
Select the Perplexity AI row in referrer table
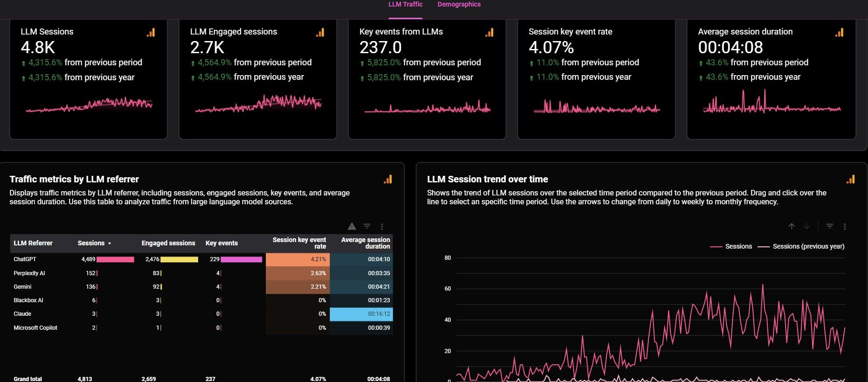(x=29, y=273)
